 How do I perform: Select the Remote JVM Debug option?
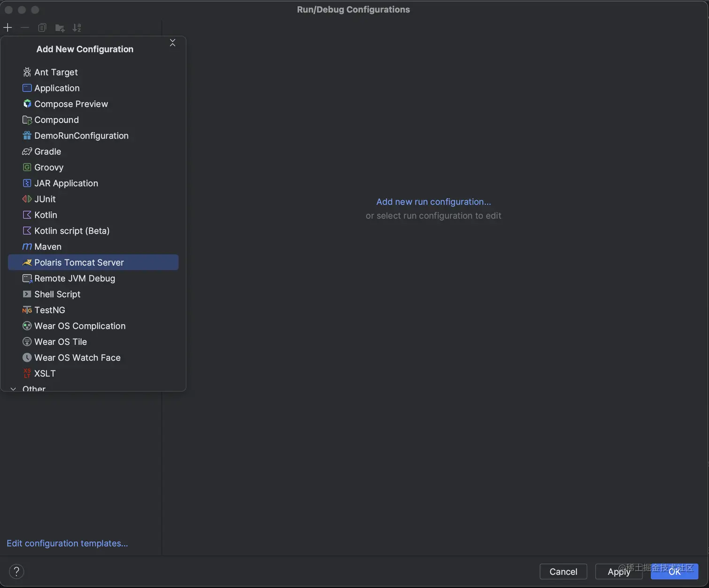tap(75, 278)
